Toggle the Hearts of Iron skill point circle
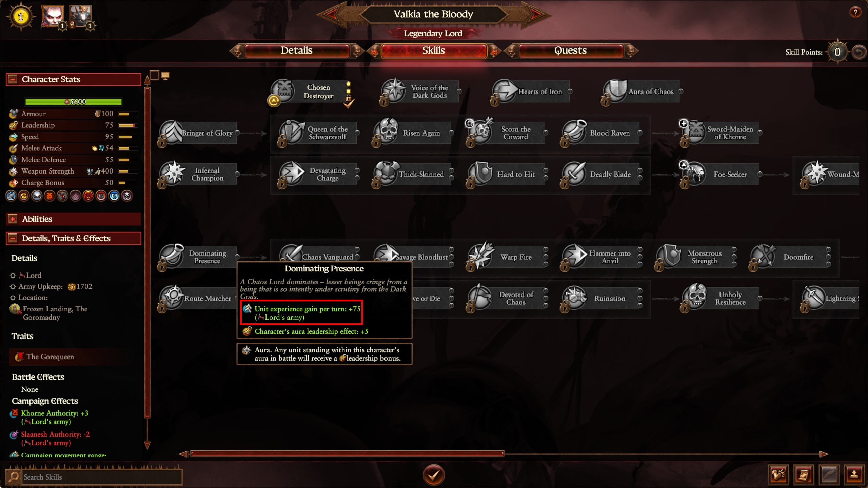 pos(570,91)
